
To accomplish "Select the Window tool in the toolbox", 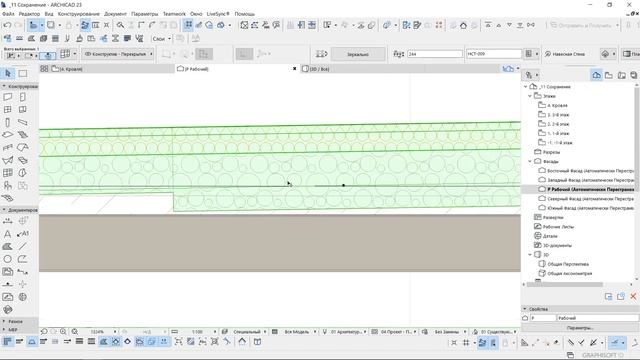I will [7, 110].
